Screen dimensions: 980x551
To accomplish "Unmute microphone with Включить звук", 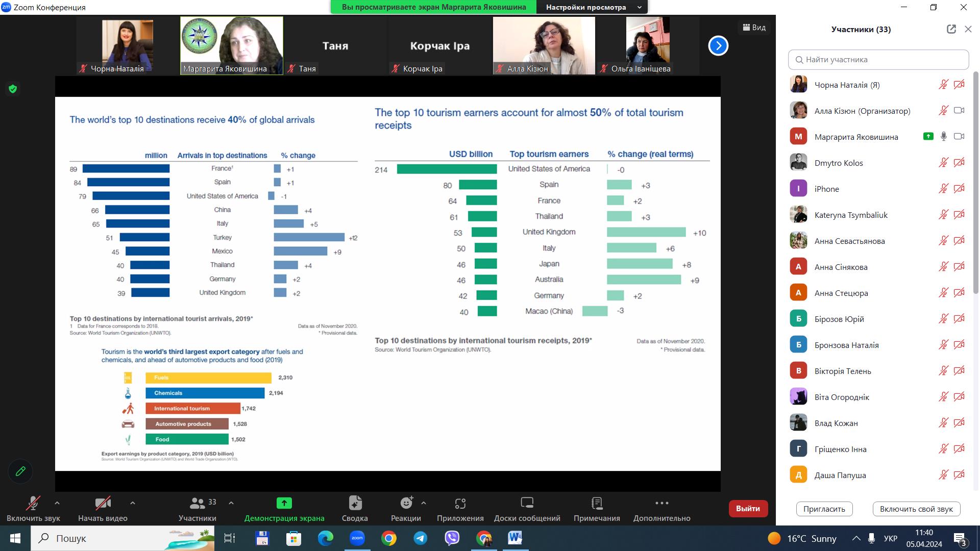I will click(x=33, y=504).
